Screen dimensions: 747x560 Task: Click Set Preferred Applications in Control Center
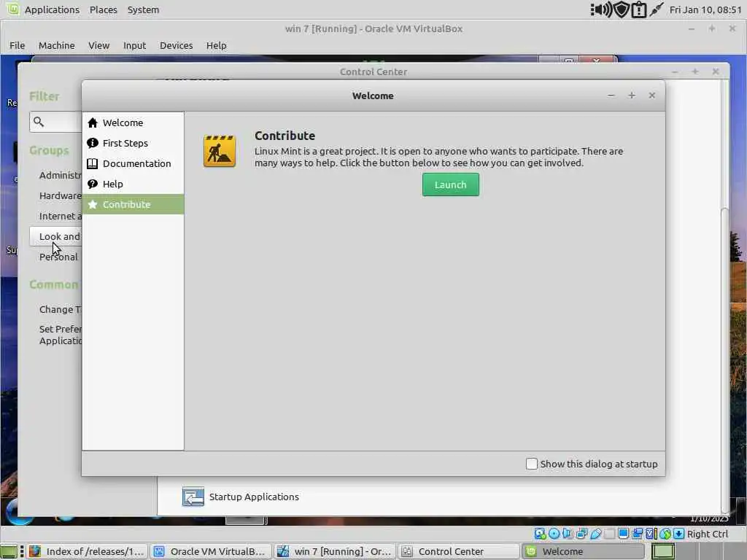[60, 335]
